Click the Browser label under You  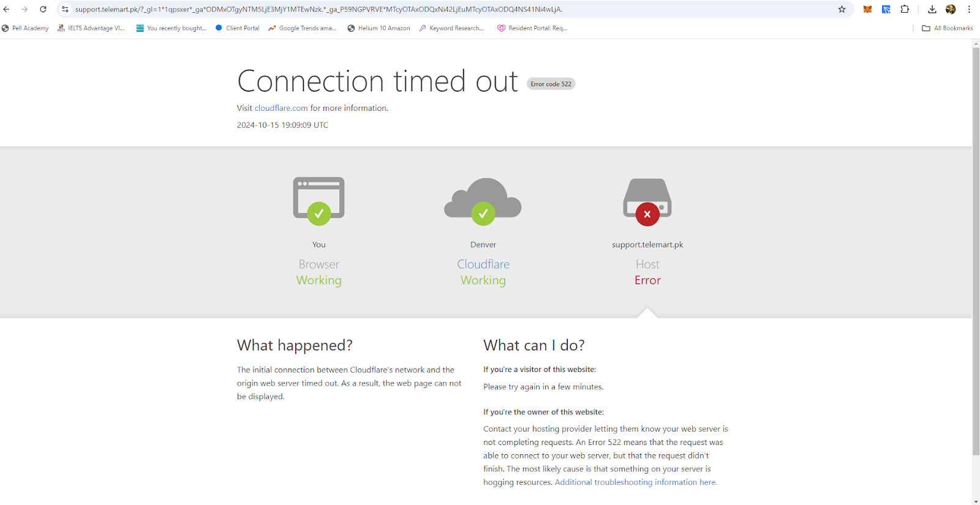318,264
